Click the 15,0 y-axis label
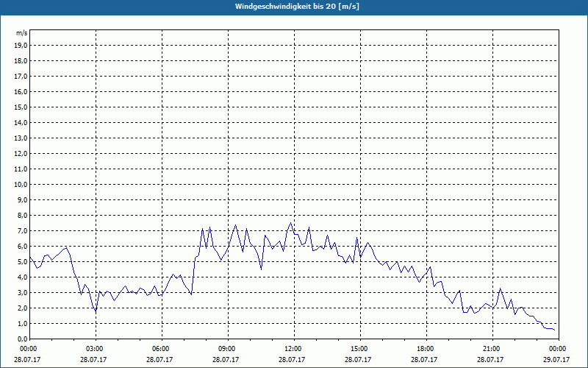588x368 pixels. click(21, 107)
